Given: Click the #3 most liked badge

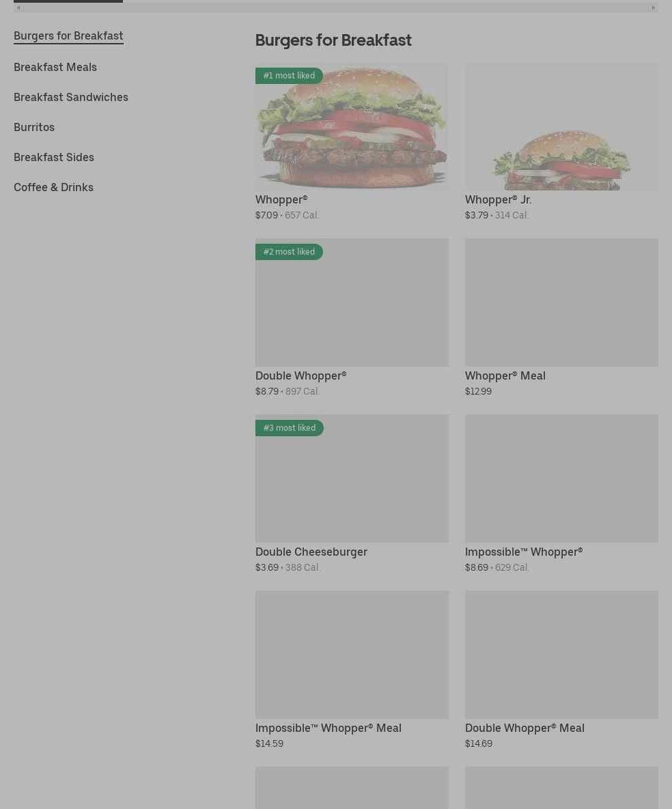Looking at the screenshot, I should tap(290, 428).
